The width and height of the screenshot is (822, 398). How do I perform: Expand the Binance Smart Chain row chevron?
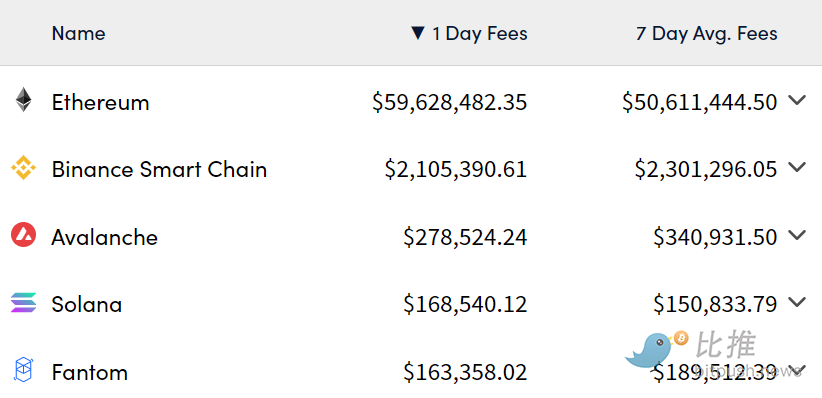(x=797, y=168)
